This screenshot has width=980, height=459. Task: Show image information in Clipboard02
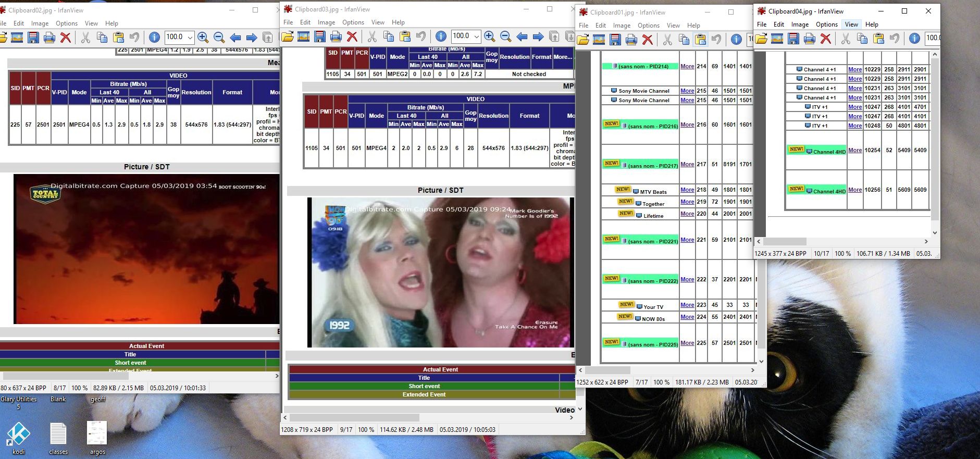(x=154, y=38)
